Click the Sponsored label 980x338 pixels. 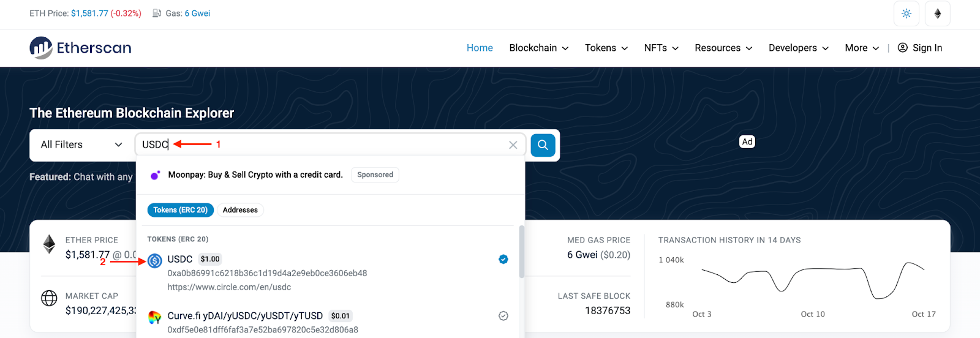(x=375, y=175)
